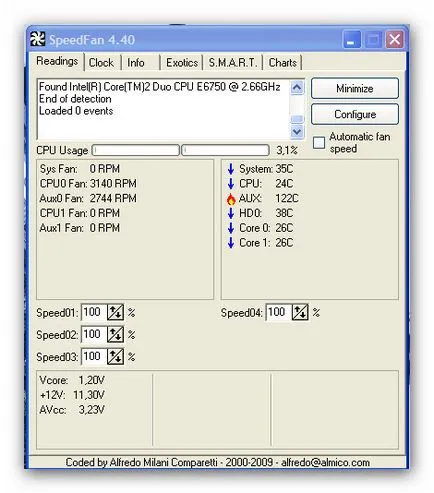This screenshot has height=493, width=434.
Task: Adjust Speed04 using its spinner arrows
Action: pyautogui.click(x=300, y=312)
